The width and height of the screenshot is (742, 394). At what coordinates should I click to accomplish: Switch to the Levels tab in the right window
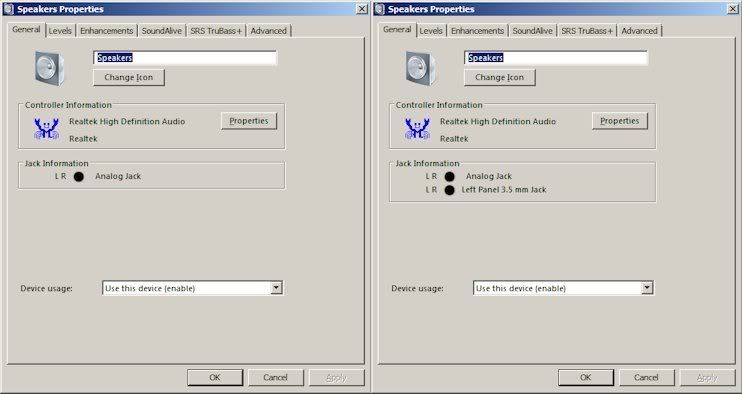431,31
